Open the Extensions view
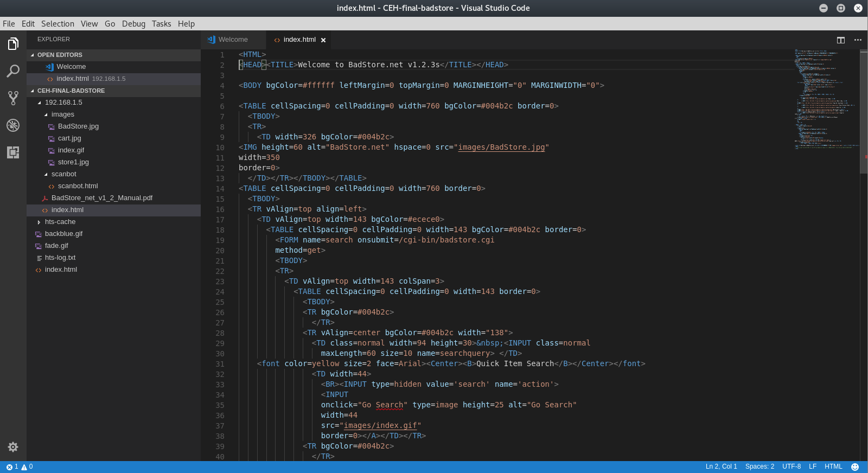 (x=13, y=152)
